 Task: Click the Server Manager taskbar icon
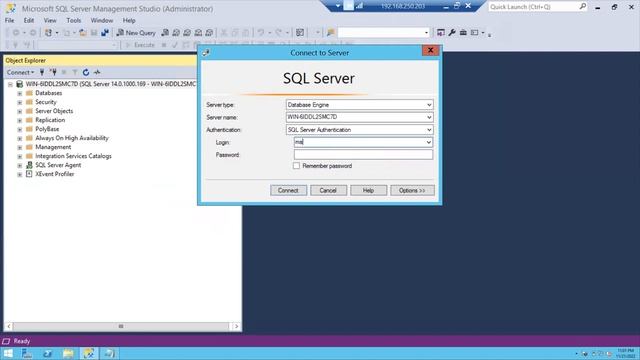(x=27, y=353)
